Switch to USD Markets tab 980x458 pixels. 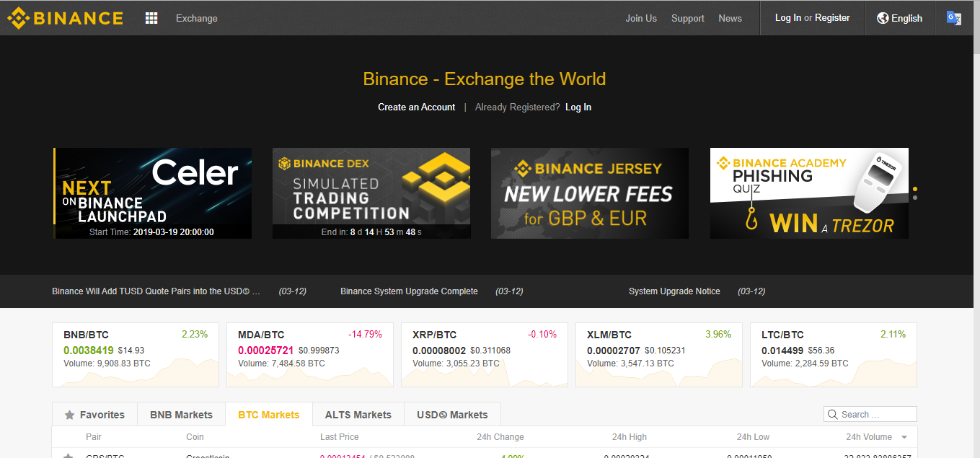click(452, 415)
